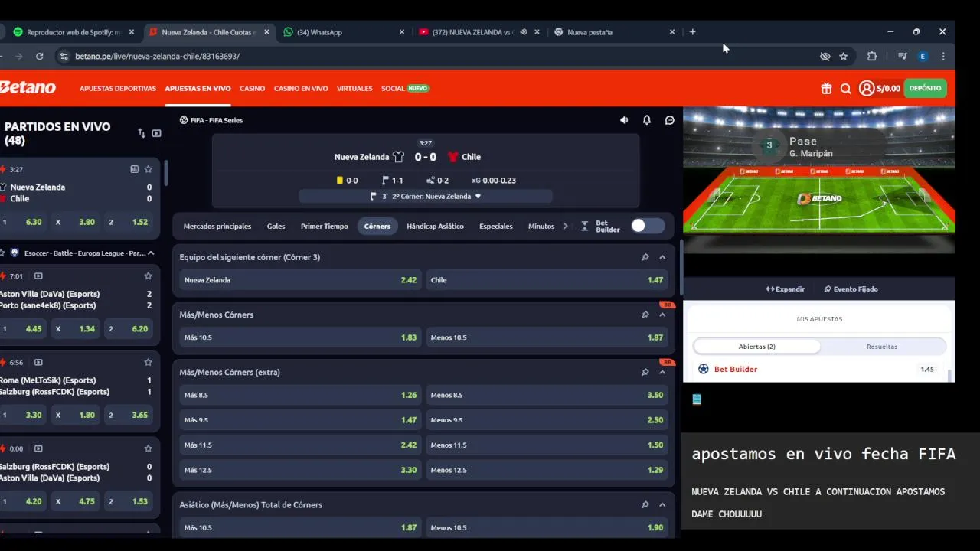980x551 pixels.
Task: Open the Betano search icon
Action: pos(846,88)
